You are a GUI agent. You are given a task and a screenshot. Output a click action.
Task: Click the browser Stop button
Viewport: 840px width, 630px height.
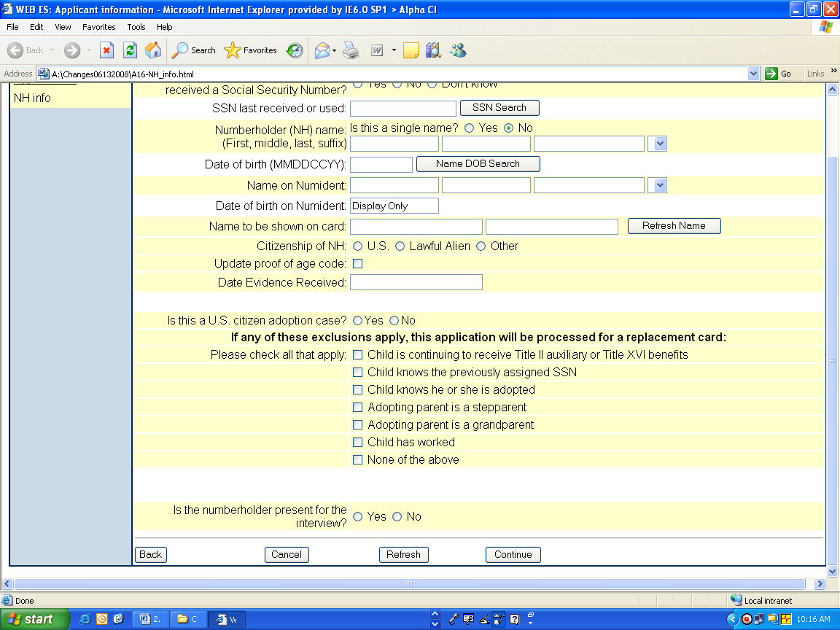(x=106, y=50)
